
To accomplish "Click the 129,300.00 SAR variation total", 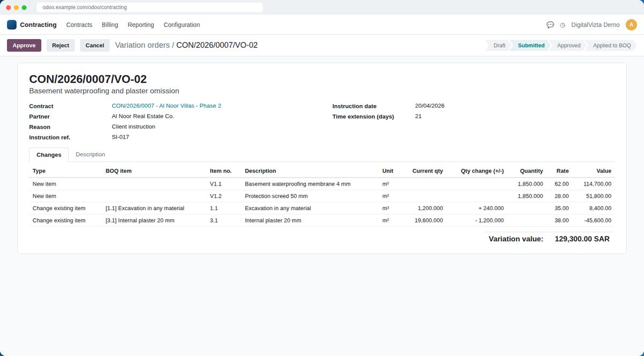I will pyautogui.click(x=582, y=239).
